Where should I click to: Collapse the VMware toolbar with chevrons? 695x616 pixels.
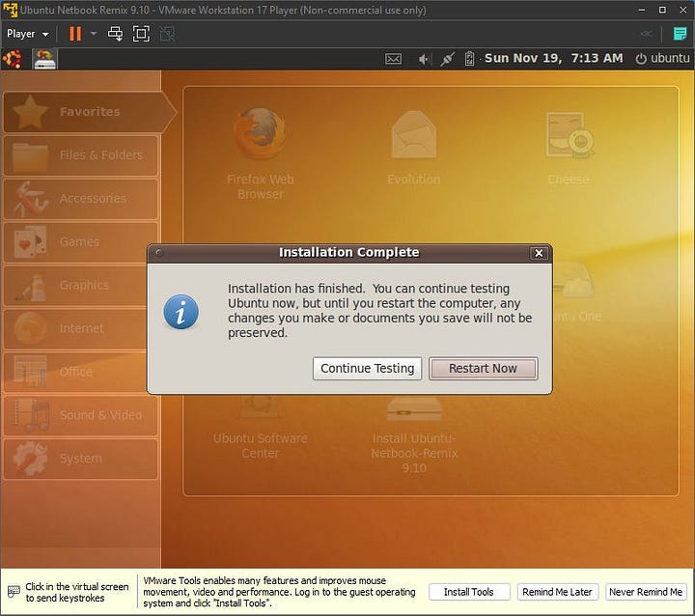click(646, 34)
